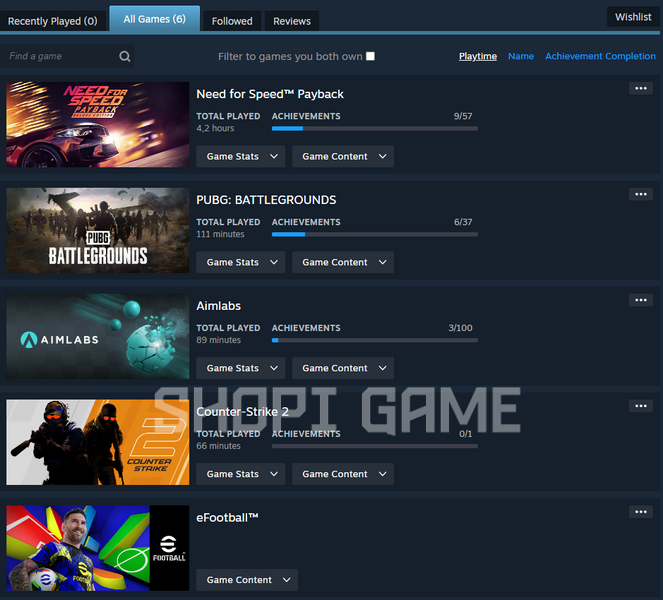Click the '66 minutes' playtime text

click(218, 446)
